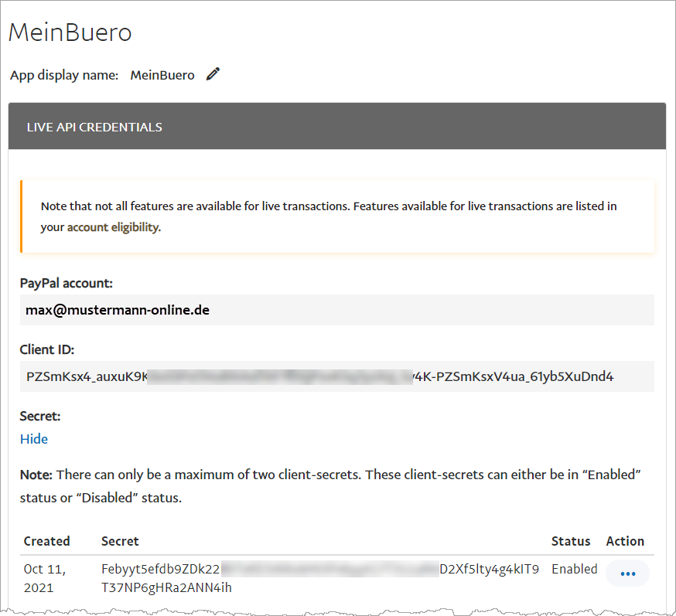Click the Status column header
676x616 pixels.
[x=571, y=541]
